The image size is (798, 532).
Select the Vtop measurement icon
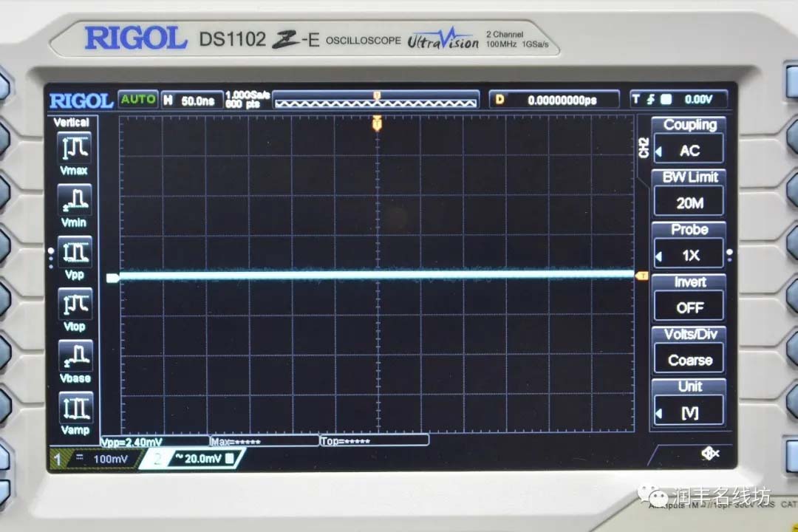(75, 304)
